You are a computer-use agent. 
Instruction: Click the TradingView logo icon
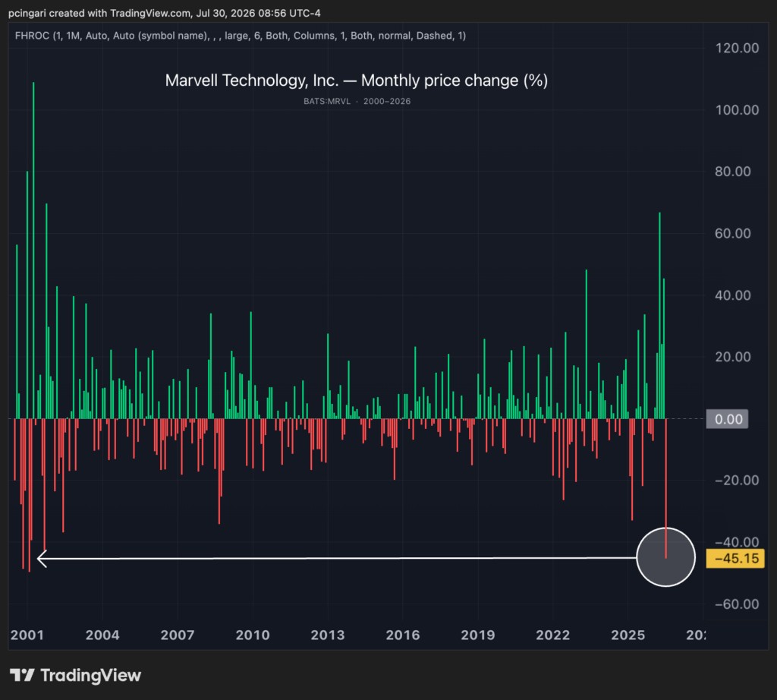[22, 675]
